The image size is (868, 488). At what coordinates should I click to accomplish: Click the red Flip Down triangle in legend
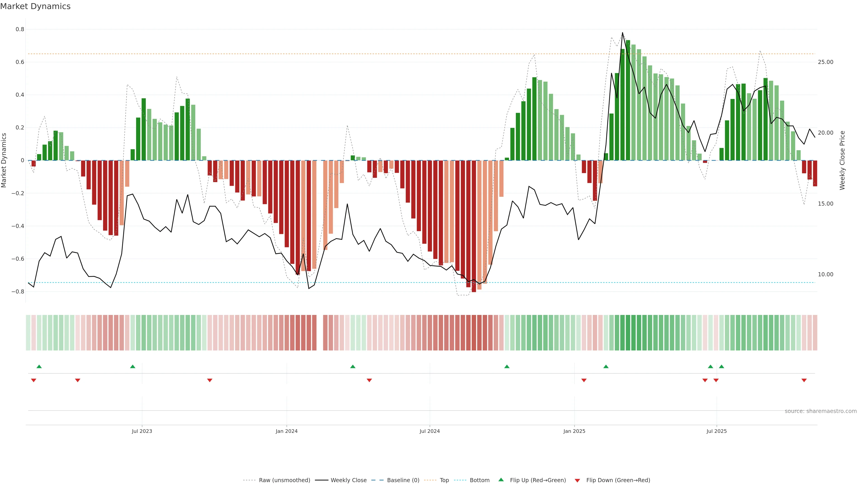[x=577, y=480]
